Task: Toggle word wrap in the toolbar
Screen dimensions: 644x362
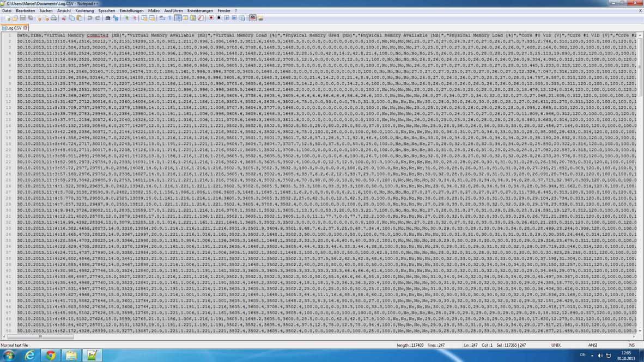Action: [x=162, y=18]
